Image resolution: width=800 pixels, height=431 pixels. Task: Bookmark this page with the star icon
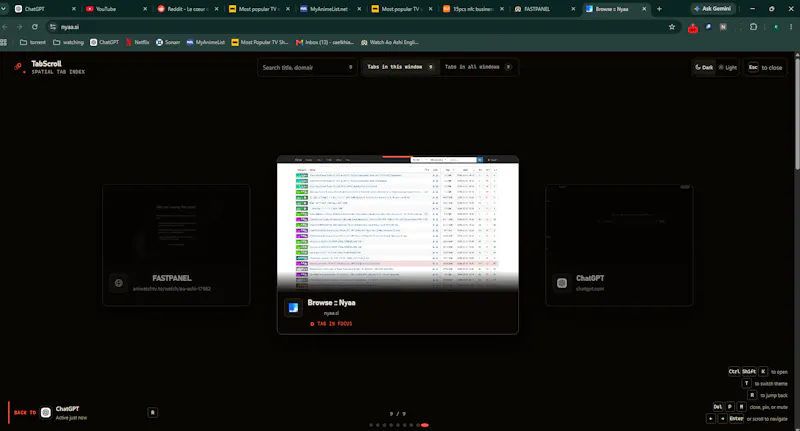pos(672,27)
